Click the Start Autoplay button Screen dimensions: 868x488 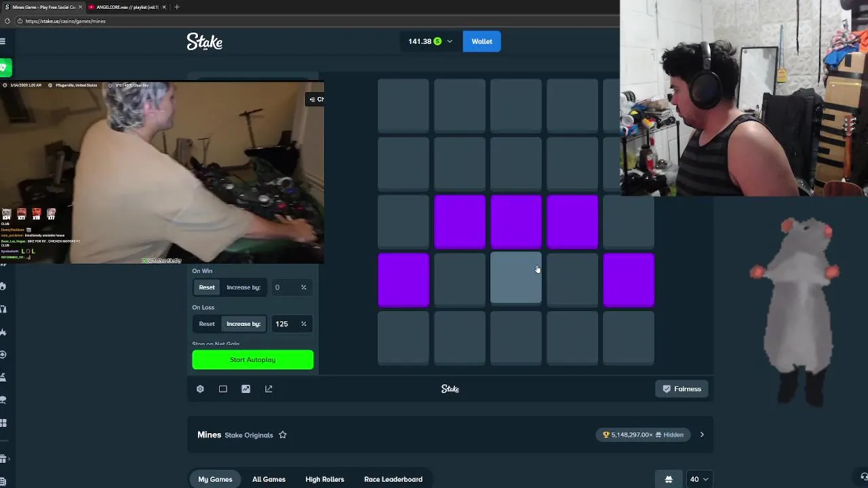point(253,360)
